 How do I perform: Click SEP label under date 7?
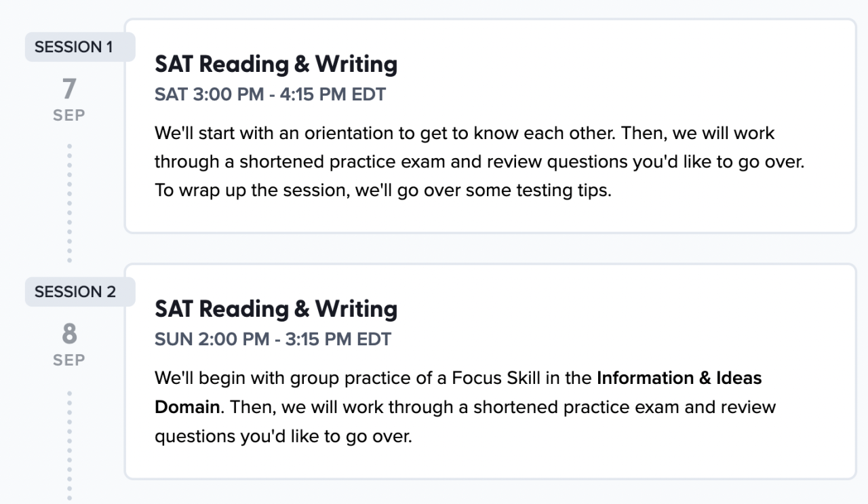(69, 115)
